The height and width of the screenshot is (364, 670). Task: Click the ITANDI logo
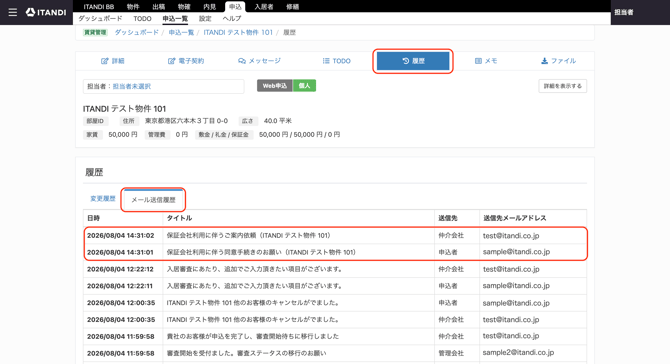click(46, 12)
